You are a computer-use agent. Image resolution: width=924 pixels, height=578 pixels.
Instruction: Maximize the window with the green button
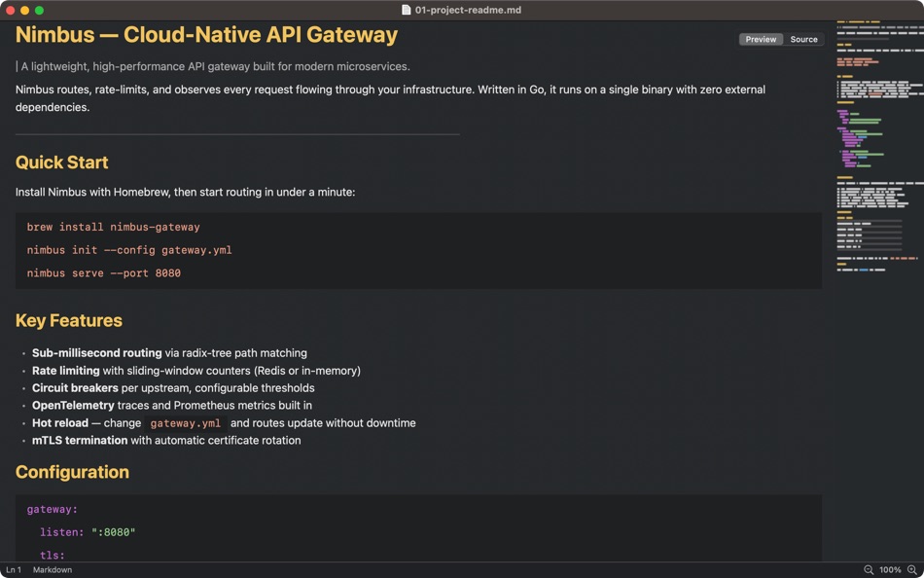[x=40, y=10]
